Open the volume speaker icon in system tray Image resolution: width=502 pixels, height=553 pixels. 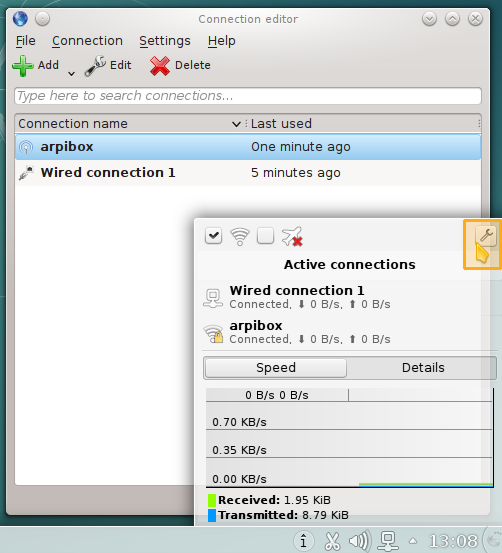click(x=359, y=541)
